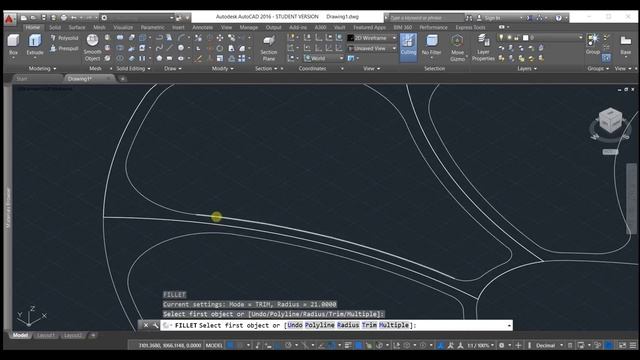The image size is (640, 360).
Task: Expand the Modeling panel
Action: 42,69
